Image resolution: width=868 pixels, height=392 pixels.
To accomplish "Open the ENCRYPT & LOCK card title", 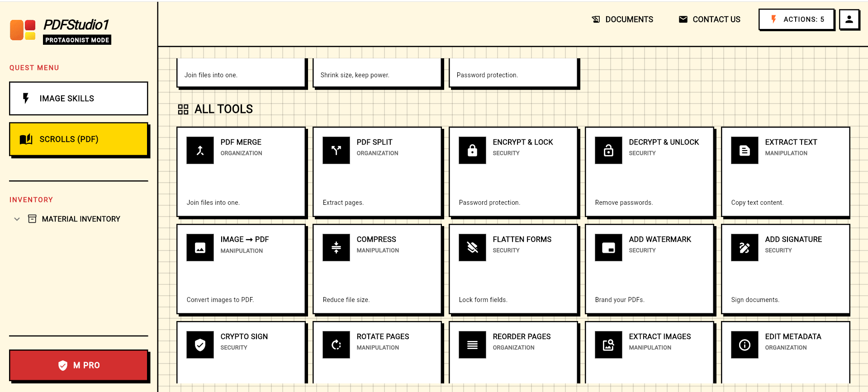I will (x=523, y=142).
